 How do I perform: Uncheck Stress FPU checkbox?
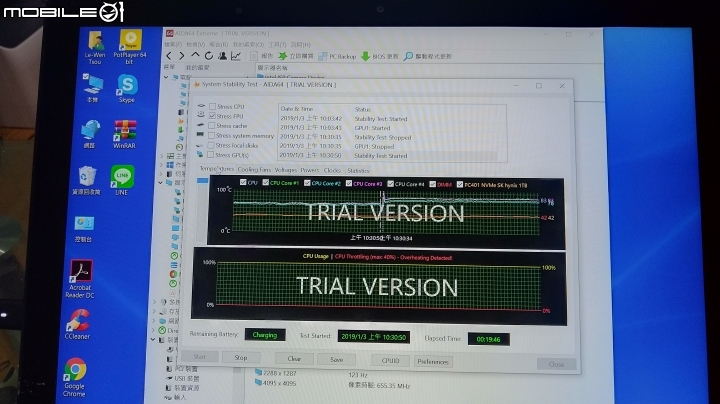point(212,116)
